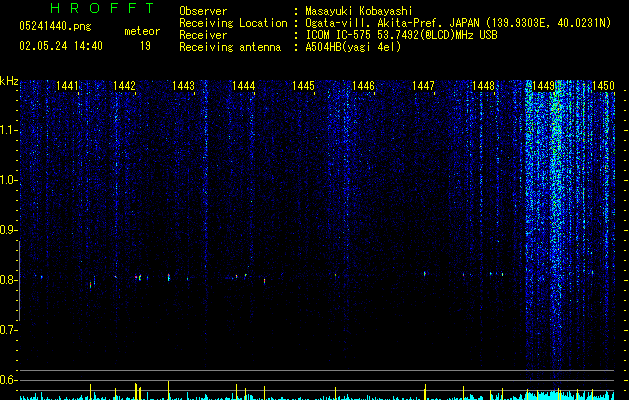Screen dimensions: 629x400
Task: Click time marker 1449
Action: coord(544,86)
